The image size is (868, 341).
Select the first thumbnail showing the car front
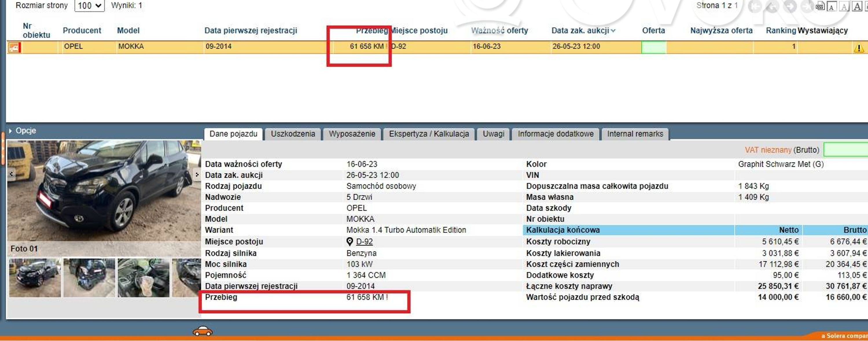(x=35, y=278)
